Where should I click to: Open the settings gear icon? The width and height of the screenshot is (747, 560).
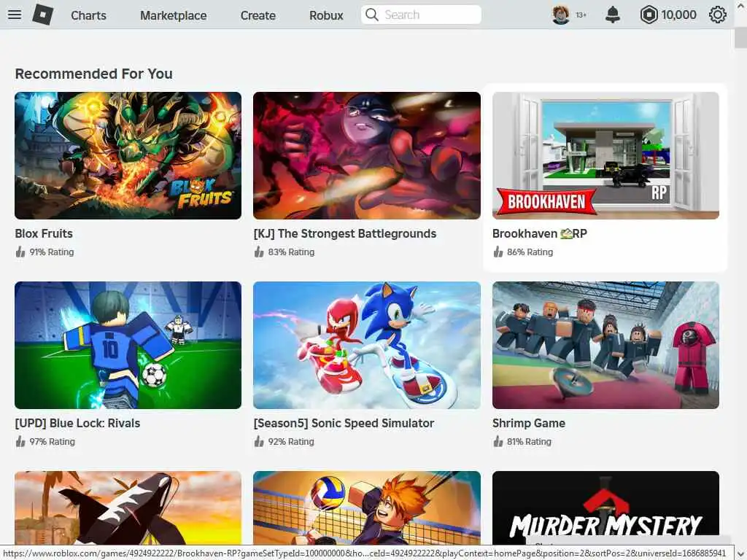(718, 15)
